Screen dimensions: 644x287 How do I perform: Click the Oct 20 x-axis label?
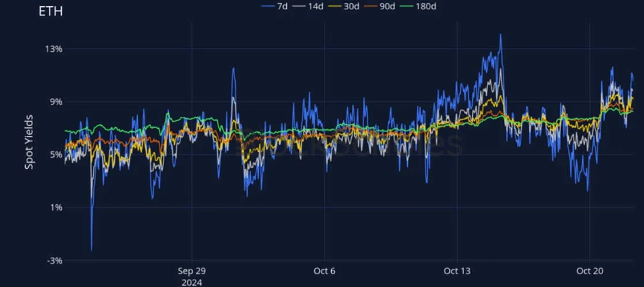coord(590,271)
